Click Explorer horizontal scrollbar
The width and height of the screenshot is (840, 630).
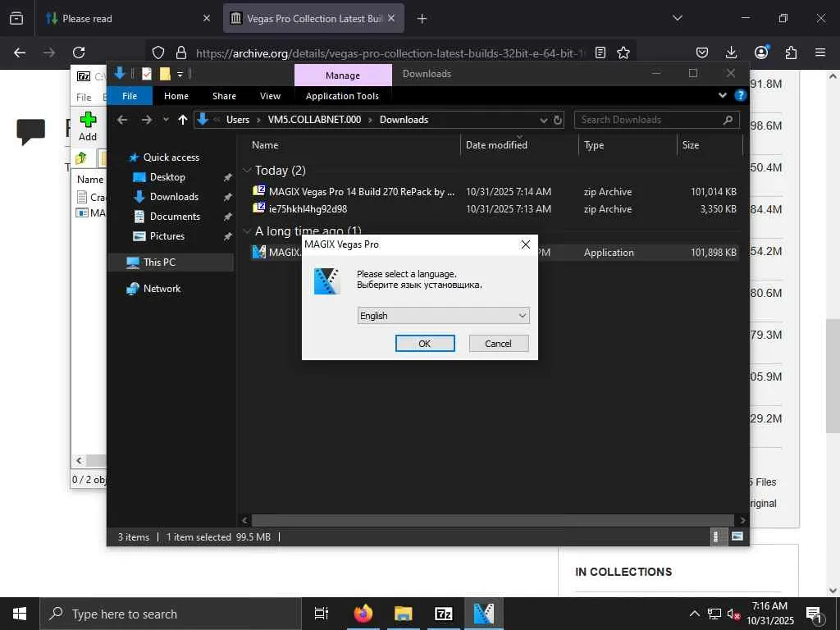point(492,520)
